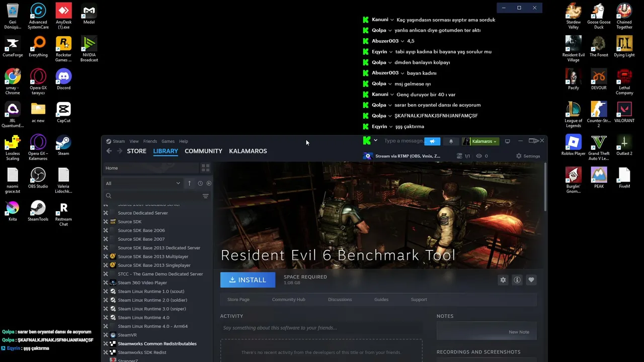Select the Roblox Player desktop icon
Image resolution: width=644 pixels, height=362 pixels.
(x=573, y=145)
